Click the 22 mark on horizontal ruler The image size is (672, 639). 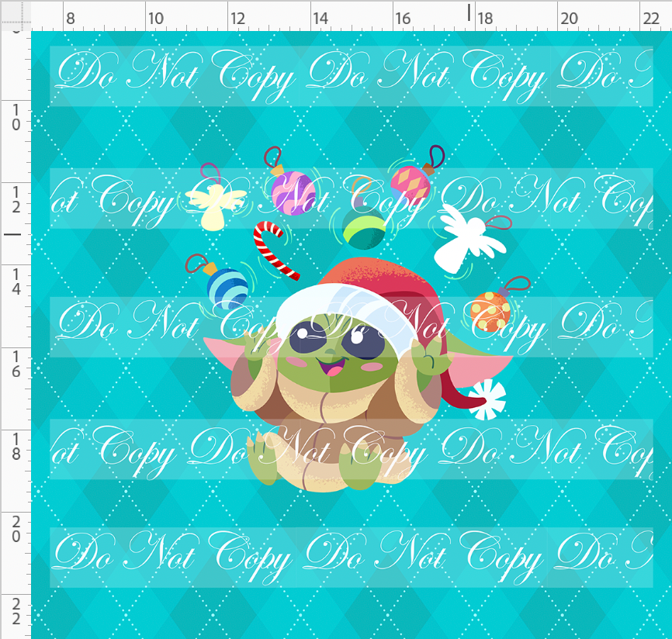[x=651, y=19]
